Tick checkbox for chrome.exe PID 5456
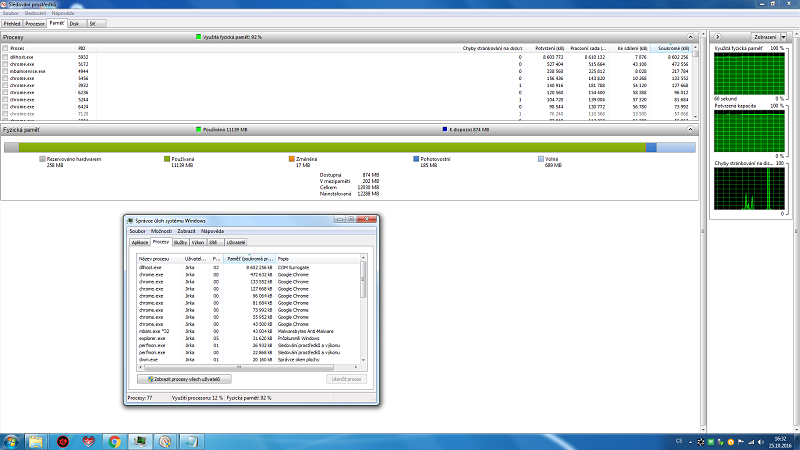Screen dimensions: 800x450 5,79
